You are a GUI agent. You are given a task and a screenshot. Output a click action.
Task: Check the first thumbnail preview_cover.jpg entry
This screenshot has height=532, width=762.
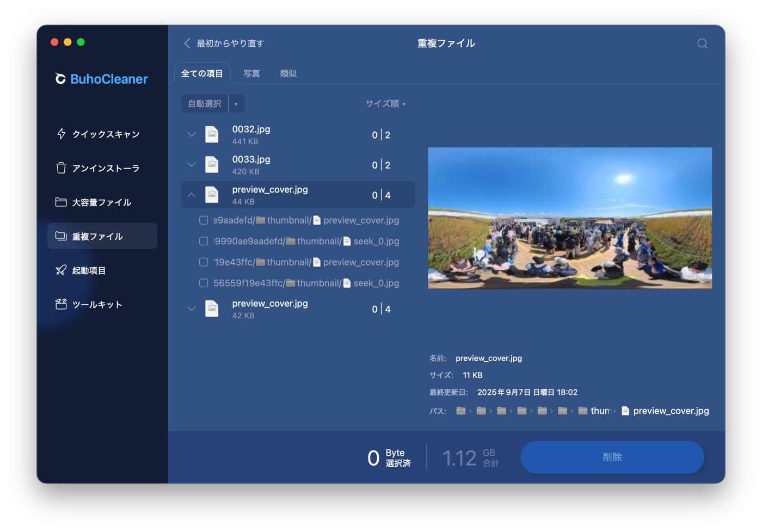click(x=204, y=220)
